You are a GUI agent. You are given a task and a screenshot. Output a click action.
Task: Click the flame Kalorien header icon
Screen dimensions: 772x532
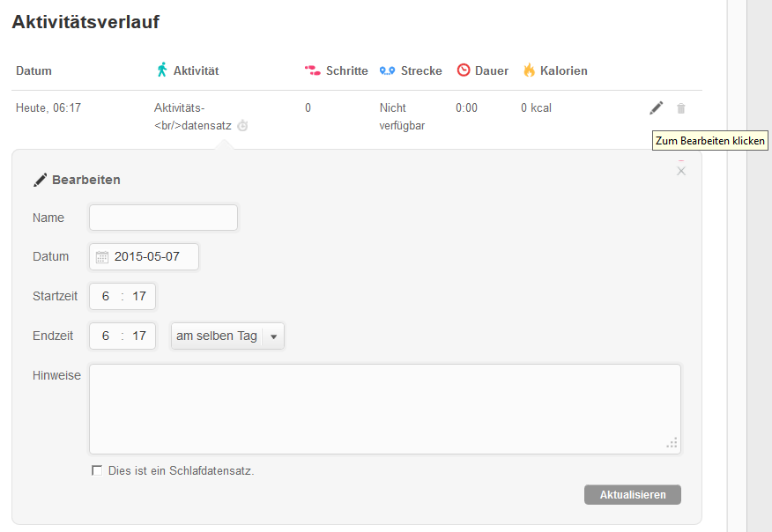coord(529,70)
